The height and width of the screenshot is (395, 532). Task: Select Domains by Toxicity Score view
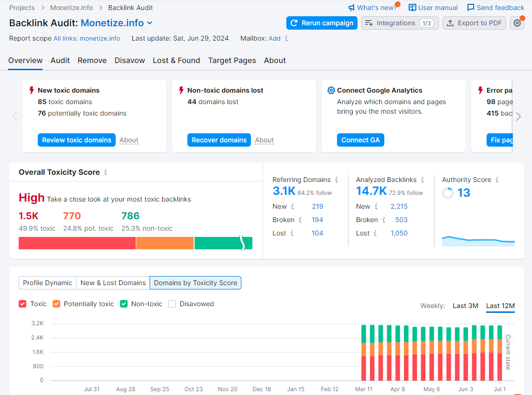tap(195, 283)
